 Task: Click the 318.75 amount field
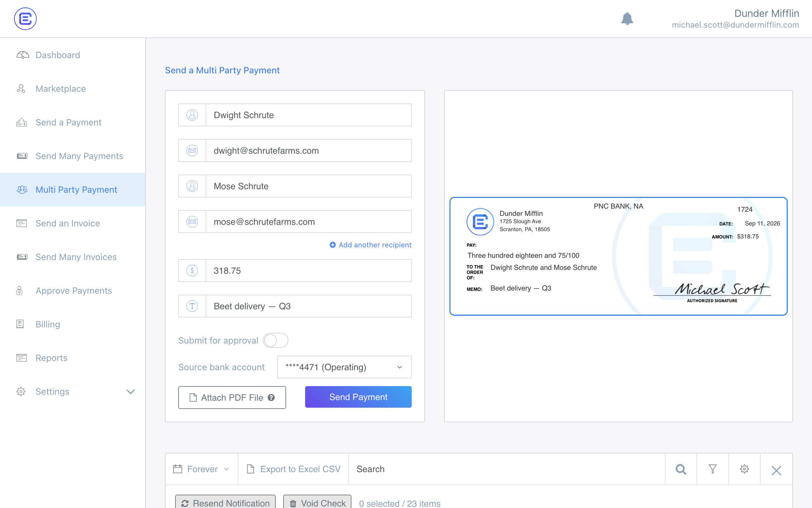click(308, 271)
